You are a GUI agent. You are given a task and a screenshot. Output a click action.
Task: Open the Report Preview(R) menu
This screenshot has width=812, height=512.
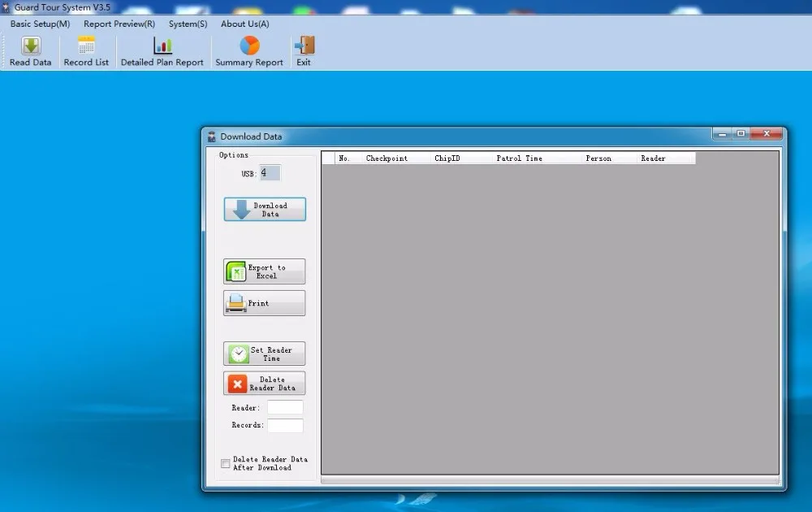(119, 24)
